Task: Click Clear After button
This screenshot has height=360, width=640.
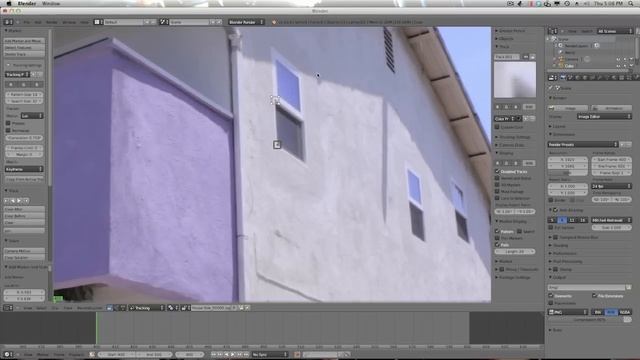Action: (24, 209)
